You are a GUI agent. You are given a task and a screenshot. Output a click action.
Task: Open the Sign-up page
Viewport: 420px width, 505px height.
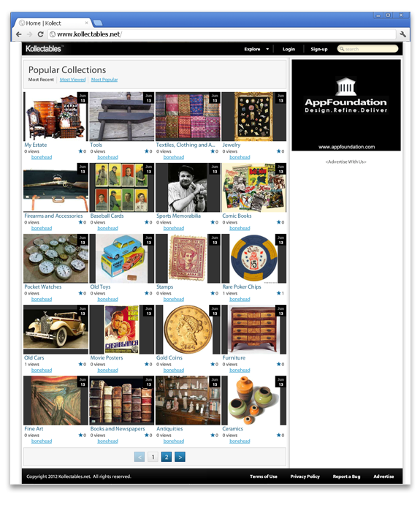(x=319, y=49)
